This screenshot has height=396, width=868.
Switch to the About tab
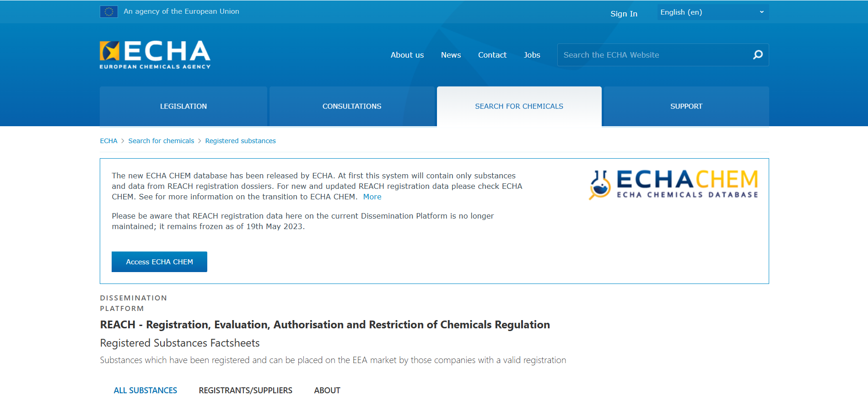327,390
